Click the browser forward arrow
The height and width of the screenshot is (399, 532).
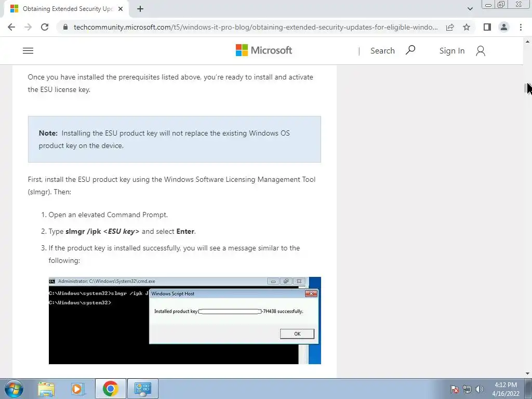click(x=28, y=27)
